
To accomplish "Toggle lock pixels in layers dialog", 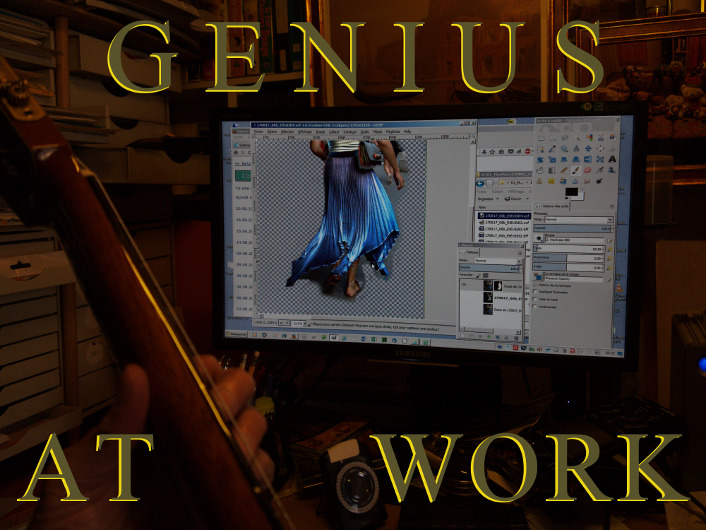I will pyautogui.click(x=478, y=276).
